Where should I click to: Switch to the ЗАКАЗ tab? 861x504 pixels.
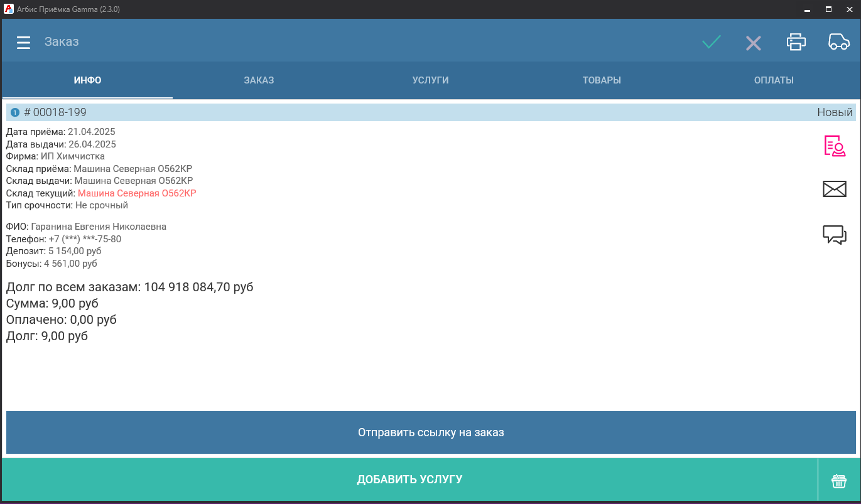(x=259, y=80)
